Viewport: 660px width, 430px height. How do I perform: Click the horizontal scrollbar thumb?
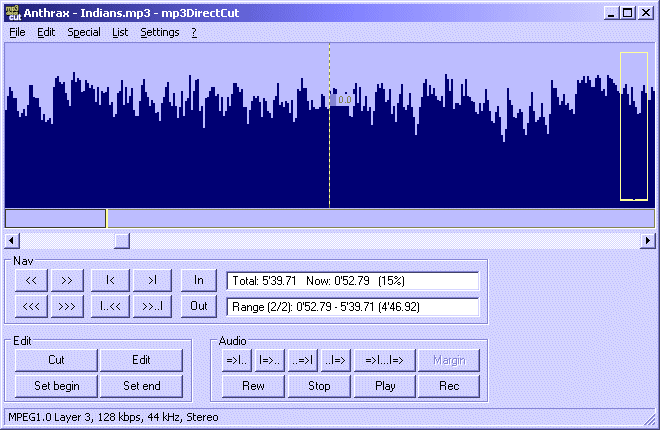click(x=122, y=241)
